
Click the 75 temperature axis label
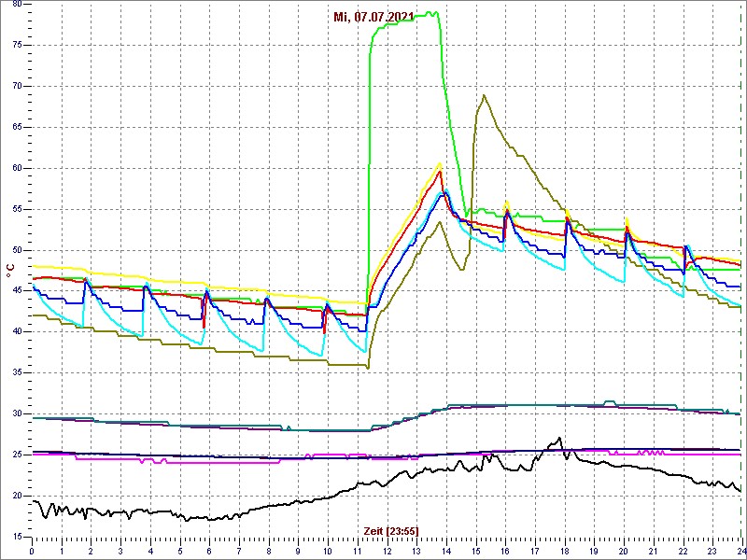pyautogui.click(x=17, y=45)
